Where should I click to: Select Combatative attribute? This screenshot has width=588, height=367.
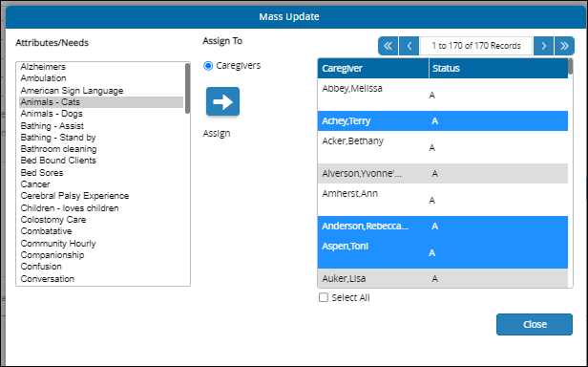click(x=101, y=231)
